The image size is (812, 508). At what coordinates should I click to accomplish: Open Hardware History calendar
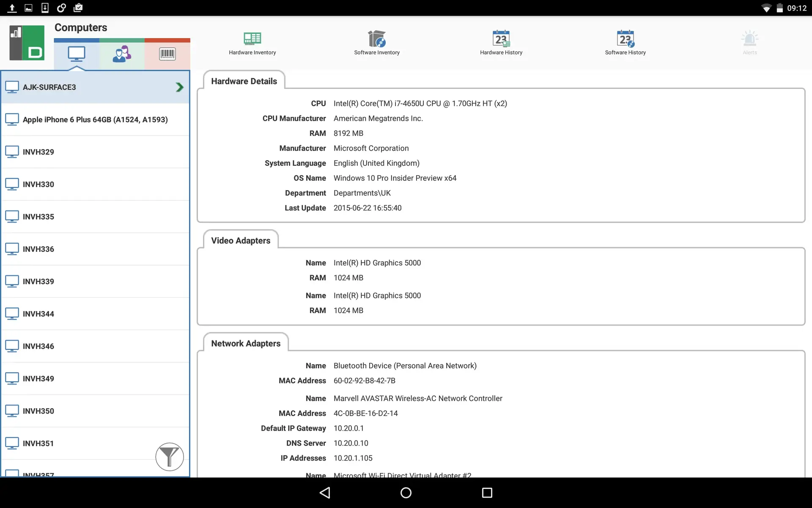coord(501,43)
